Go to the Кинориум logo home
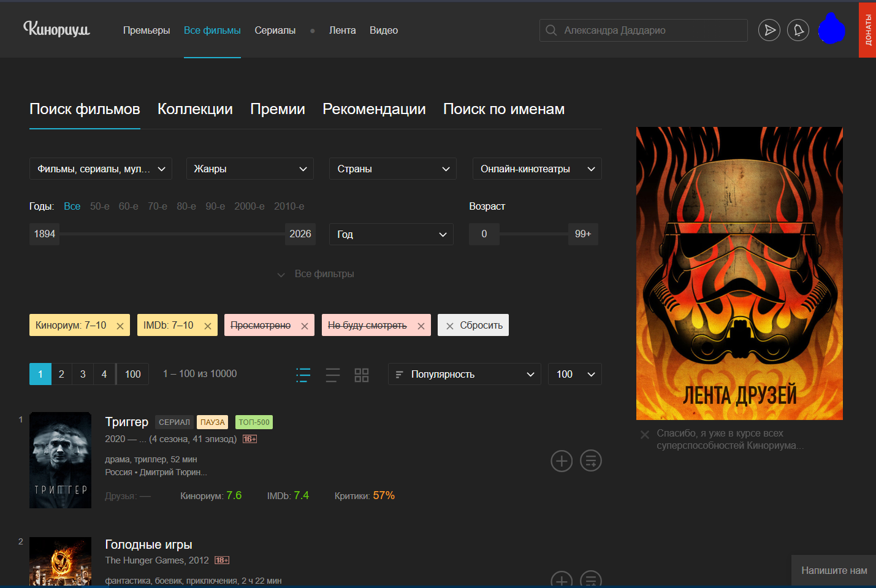The image size is (876, 588). (56, 29)
